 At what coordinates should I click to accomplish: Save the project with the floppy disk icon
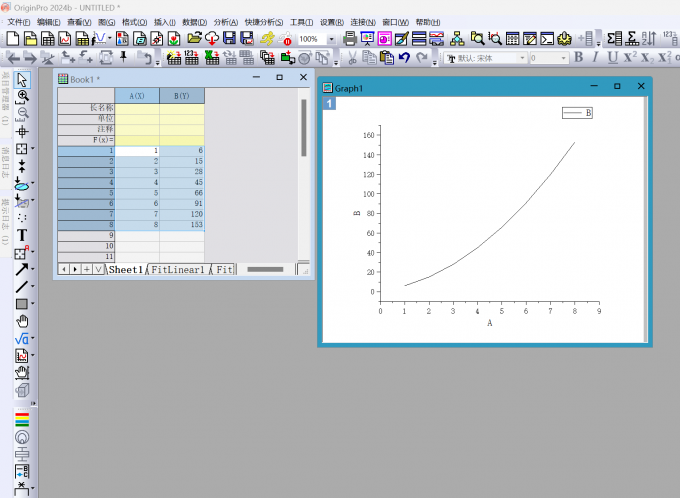pyautogui.click(x=229, y=39)
